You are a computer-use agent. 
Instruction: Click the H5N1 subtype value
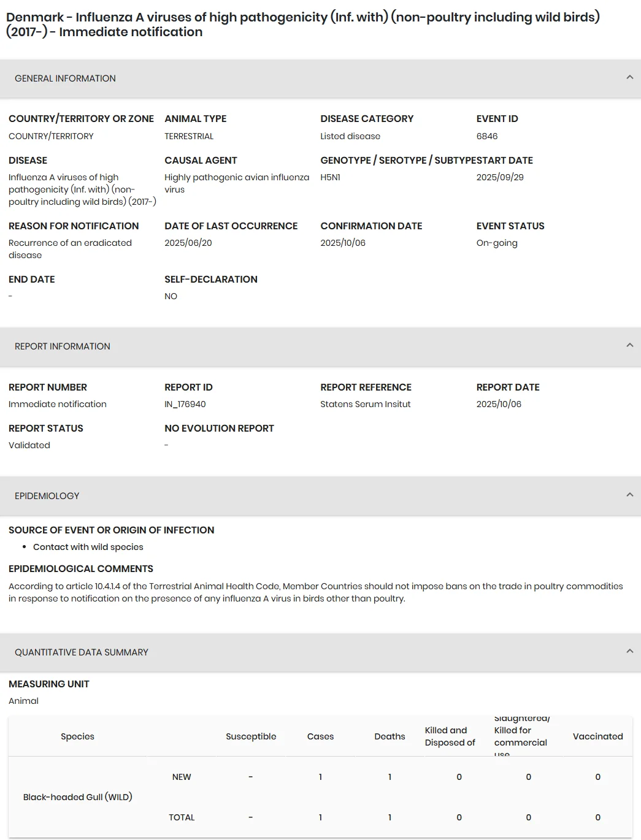coord(330,177)
